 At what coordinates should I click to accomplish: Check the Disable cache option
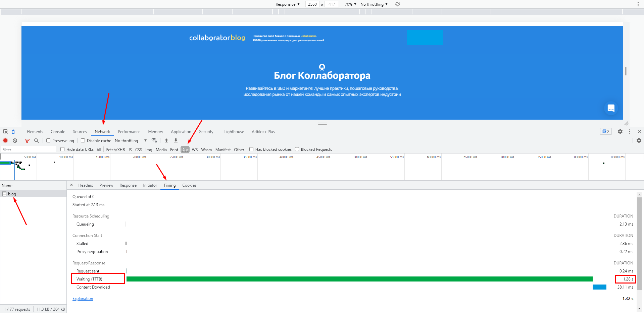click(83, 141)
